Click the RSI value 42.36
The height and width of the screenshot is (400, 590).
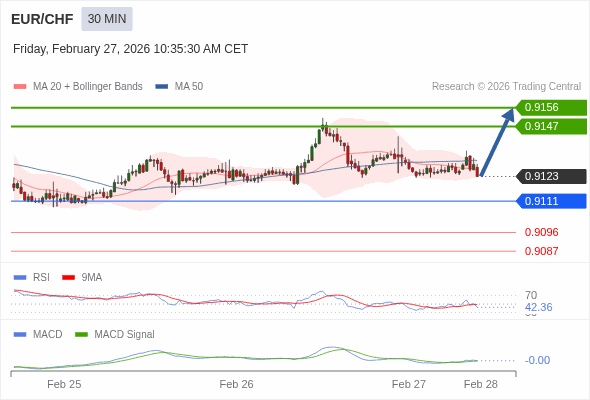(x=538, y=307)
